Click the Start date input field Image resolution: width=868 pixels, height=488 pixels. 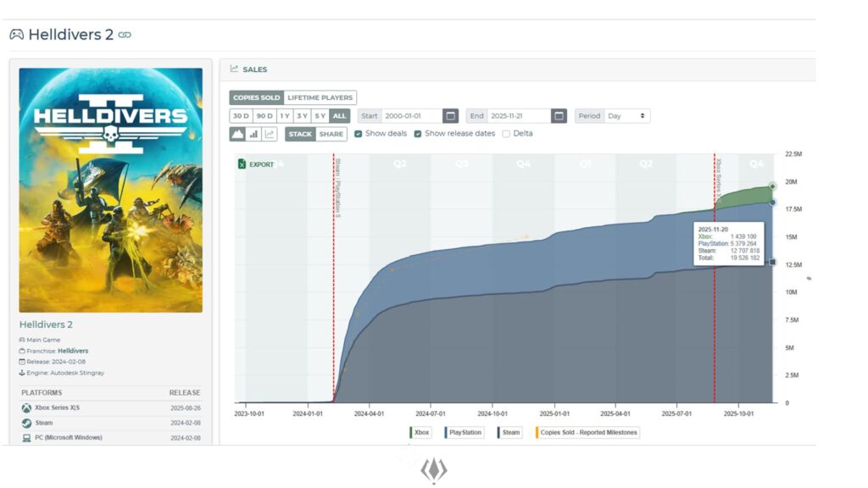click(411, 116)
